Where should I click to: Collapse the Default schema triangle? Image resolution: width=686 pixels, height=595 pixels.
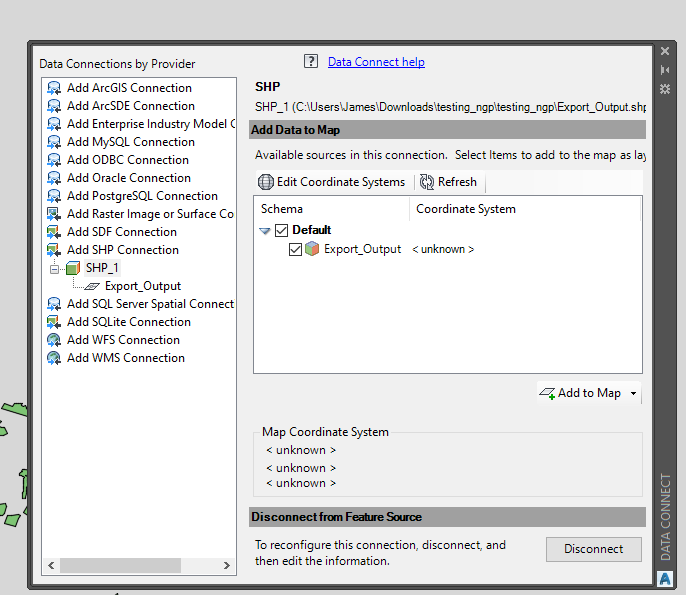tap(265, 231)
